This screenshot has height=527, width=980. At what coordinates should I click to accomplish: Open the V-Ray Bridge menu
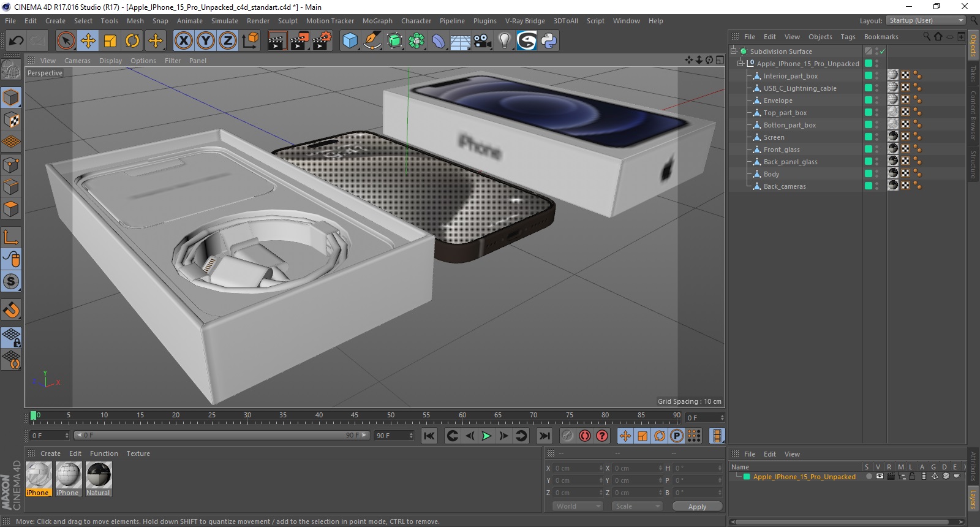click(525, 21)
